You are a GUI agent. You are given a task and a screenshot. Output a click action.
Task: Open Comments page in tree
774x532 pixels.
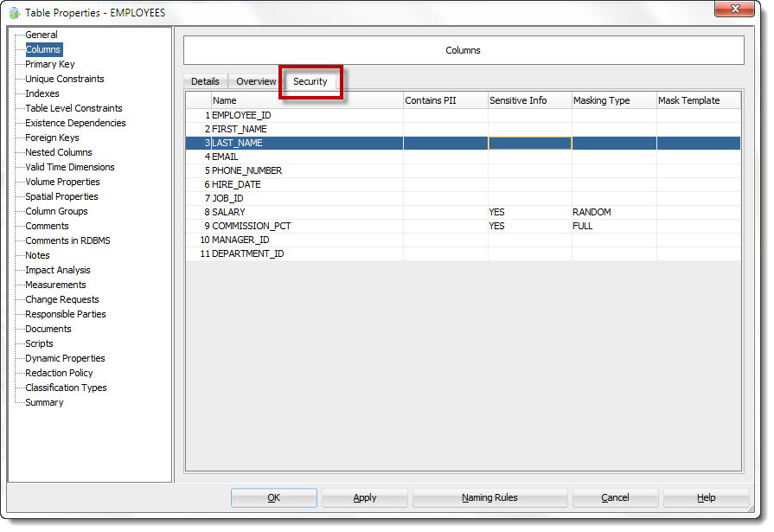[x=47, y=227]
